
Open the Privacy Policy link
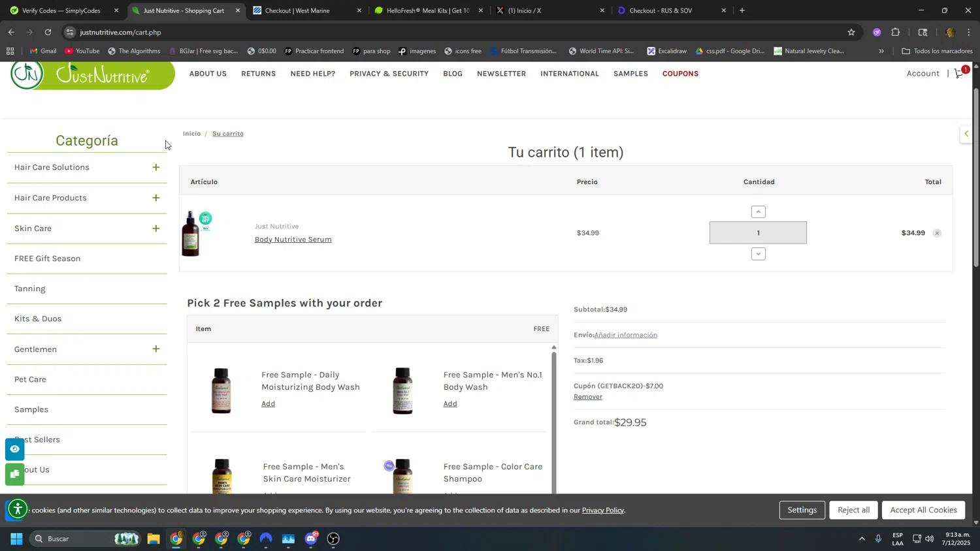[602, 511]
